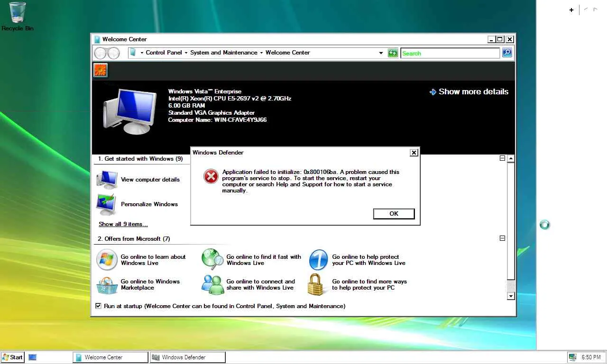Click the Show more details arrow icon
The width and height of the screenshot is (607, 364).
(x=432, y=92)
